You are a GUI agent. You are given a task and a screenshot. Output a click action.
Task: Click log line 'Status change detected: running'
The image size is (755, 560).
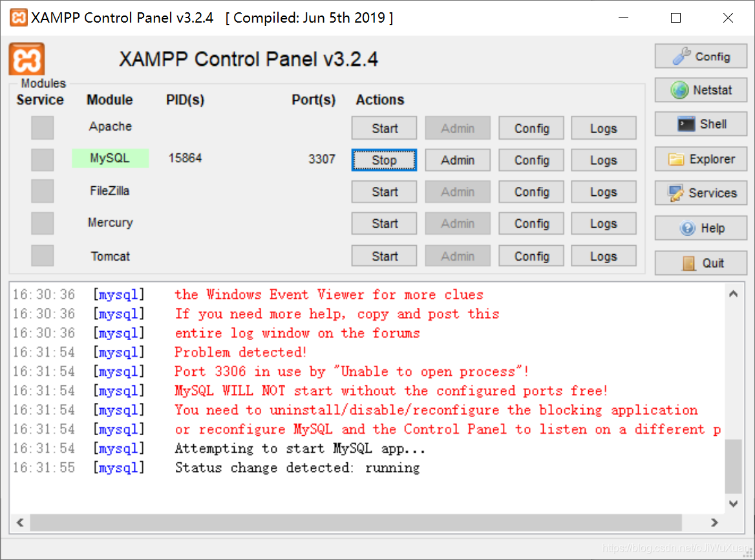coord(297,468)
